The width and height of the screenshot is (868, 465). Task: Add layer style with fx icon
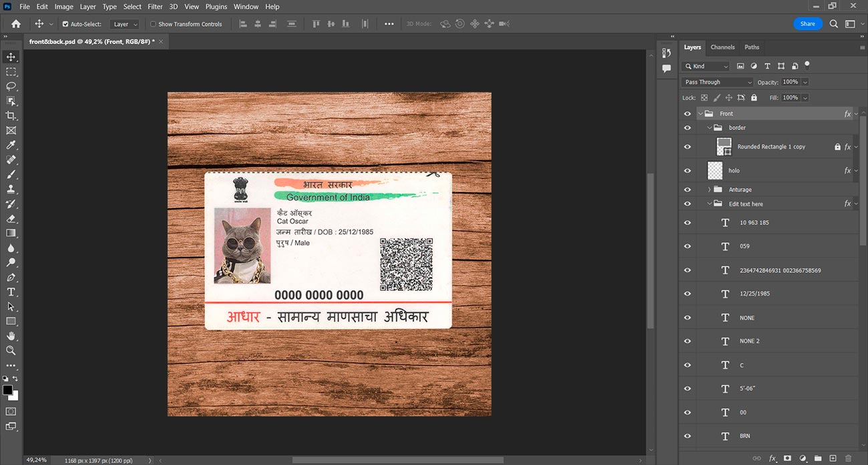point(773,458)
